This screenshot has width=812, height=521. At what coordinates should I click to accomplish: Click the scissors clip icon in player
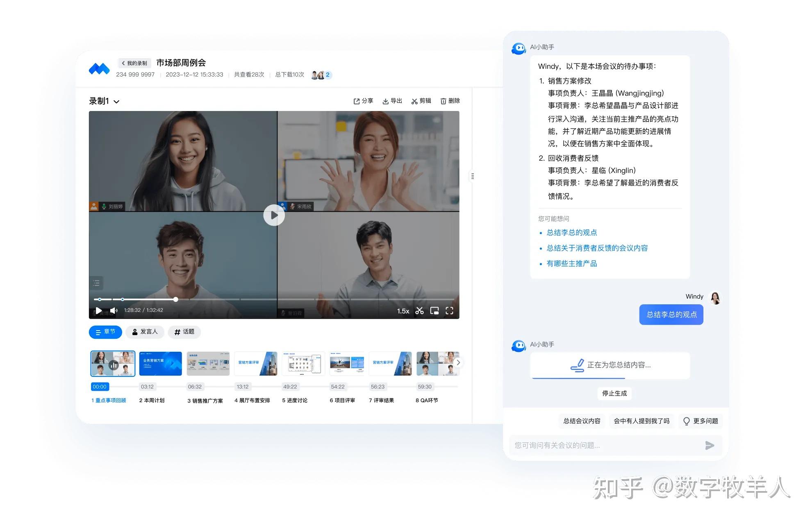point(419,311)
